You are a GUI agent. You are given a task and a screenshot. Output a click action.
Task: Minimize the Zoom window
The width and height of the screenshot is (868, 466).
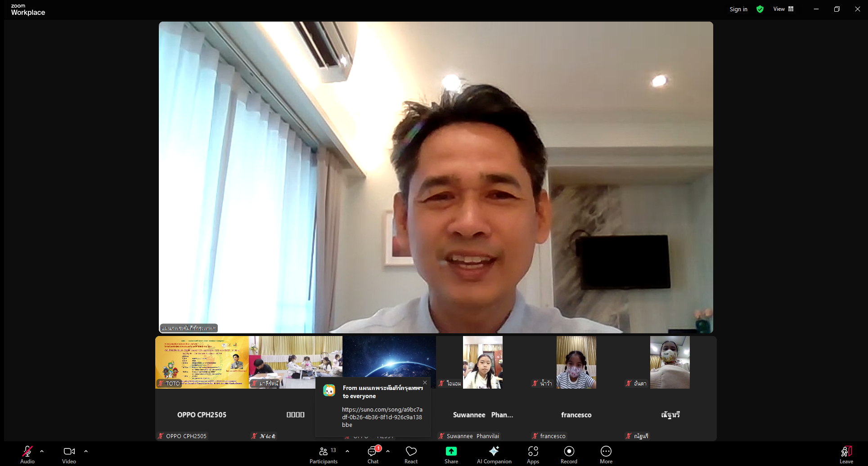pyautogui.click(x=816, y=9)
